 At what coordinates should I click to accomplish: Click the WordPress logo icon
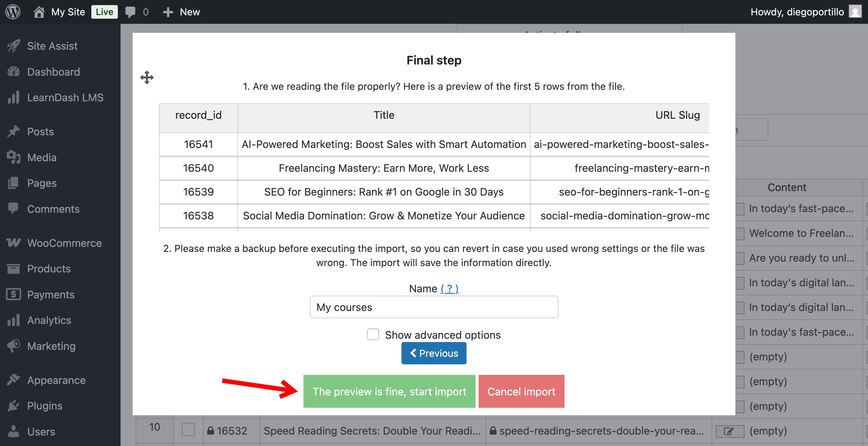point(13,12)
